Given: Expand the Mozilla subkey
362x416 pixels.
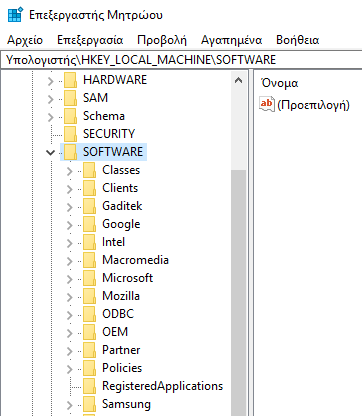Looking at the screenshot, I should (x=69, y=297).
